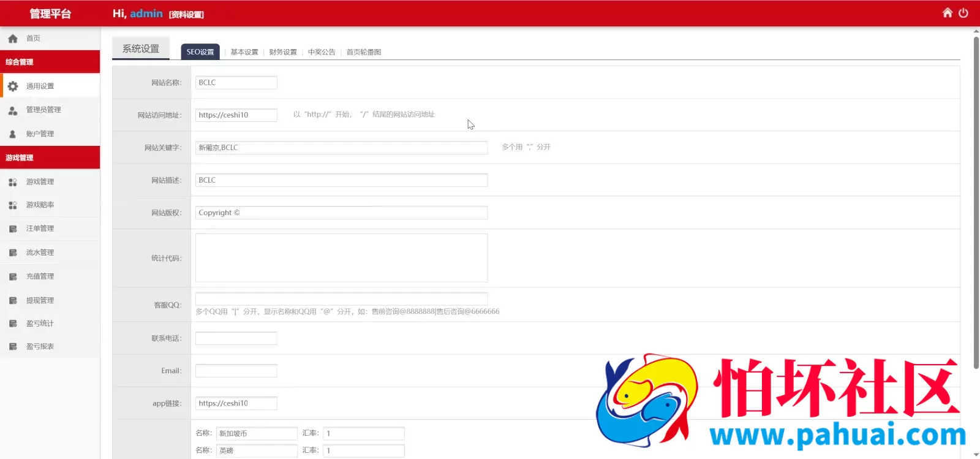Focus the Email input field
This screenshot has height=459, width=980.
click(236, 371)
